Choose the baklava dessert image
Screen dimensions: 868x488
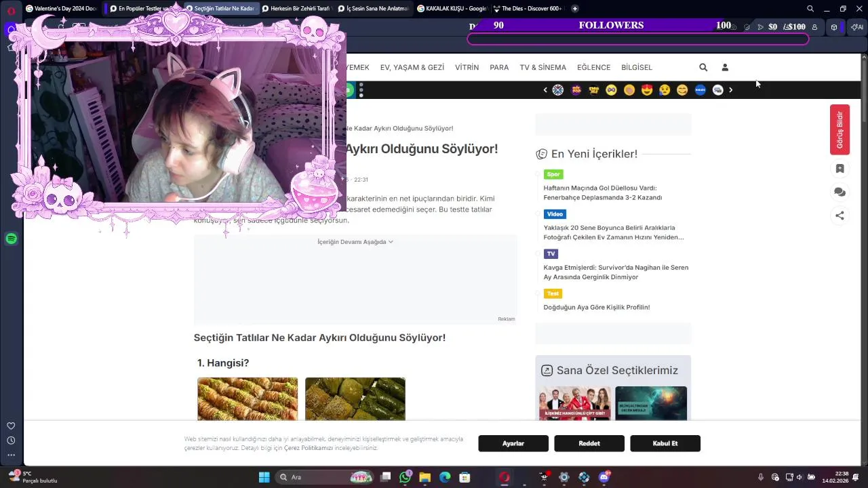(x=248, y=399)
